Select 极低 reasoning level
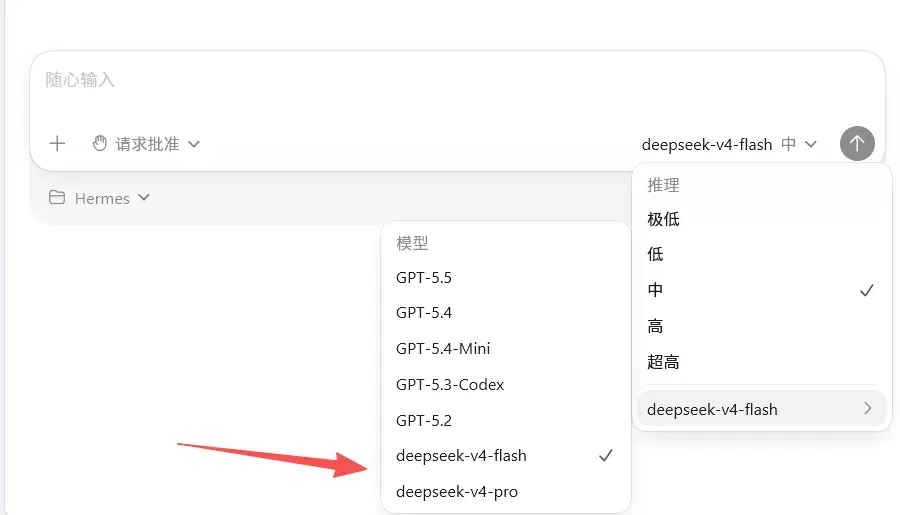 pyautogui.click(x=761, y=219)
